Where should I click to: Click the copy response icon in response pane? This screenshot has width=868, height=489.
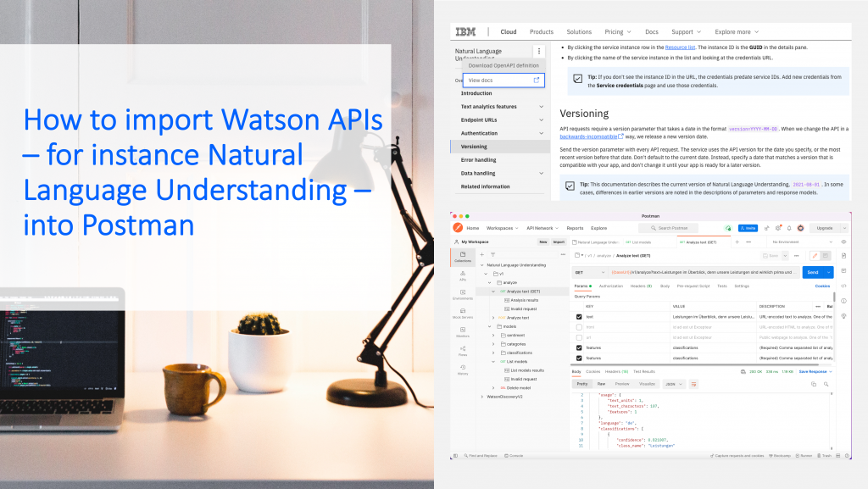814,384
